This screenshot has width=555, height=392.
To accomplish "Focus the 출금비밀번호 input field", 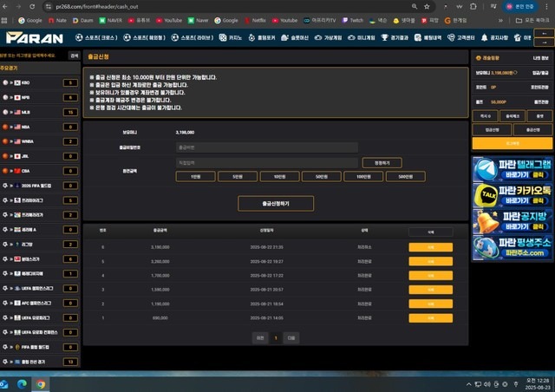I will point(267,147).
